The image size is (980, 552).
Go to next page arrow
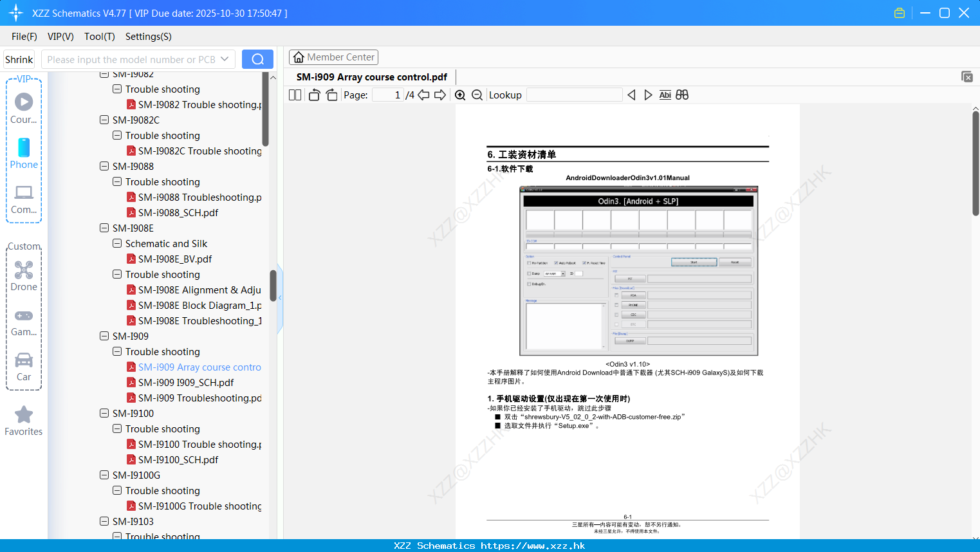tap(440, 95)
